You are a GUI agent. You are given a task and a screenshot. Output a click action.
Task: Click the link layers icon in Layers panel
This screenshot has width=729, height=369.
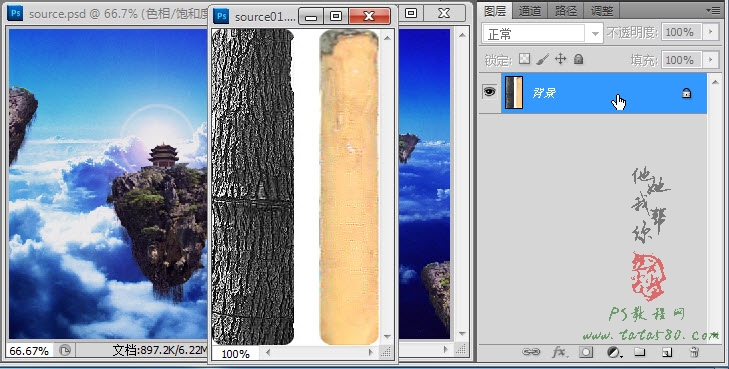click(x=531, y=352)
